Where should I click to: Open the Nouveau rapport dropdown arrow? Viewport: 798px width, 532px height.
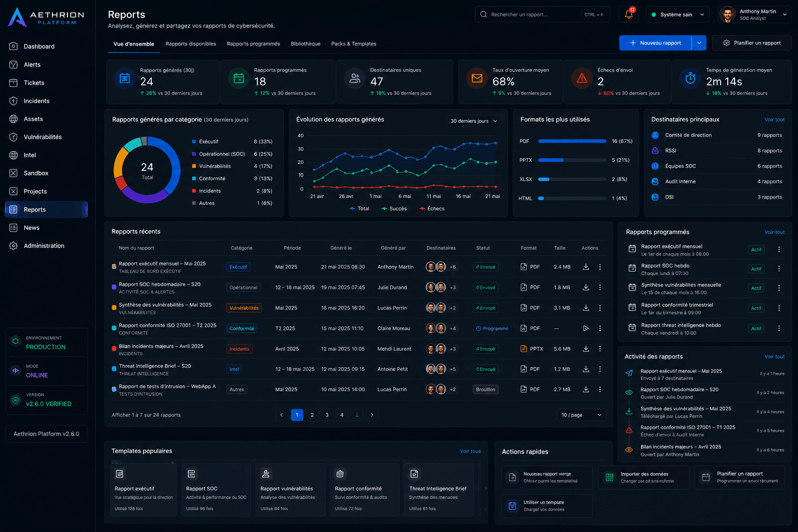pos(699,43)
